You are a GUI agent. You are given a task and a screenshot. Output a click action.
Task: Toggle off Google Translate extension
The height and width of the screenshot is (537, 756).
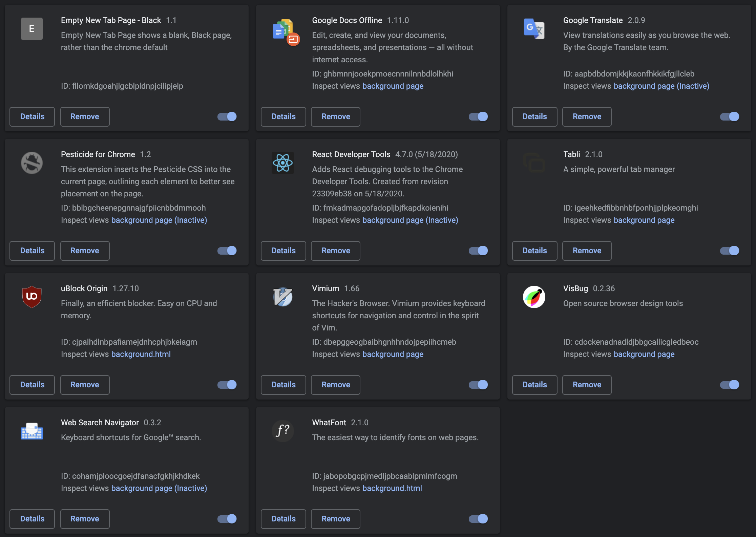pyautogui.click(x=730, y=116)
